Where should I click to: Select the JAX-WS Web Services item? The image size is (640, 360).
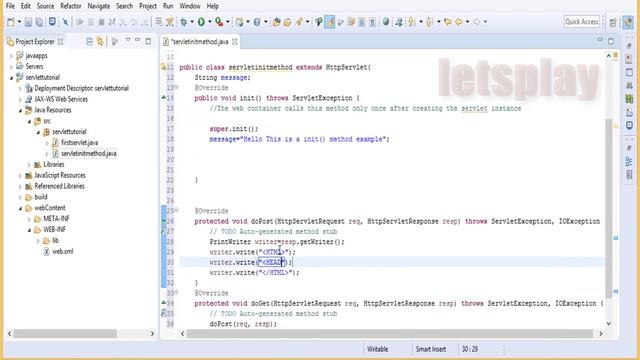[61, 99]
